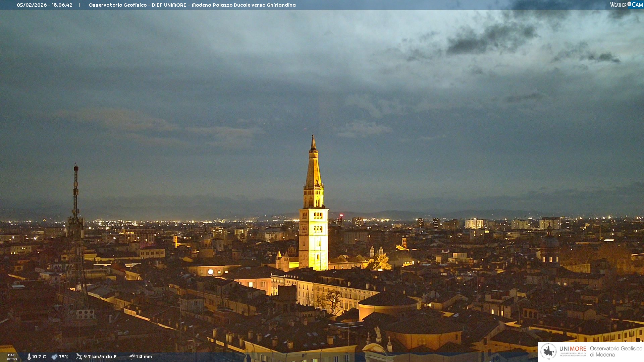This screenshot has width=644, height=362.
Task: Click the 1.4 mm rainfall reading
Action: [144, 357]
